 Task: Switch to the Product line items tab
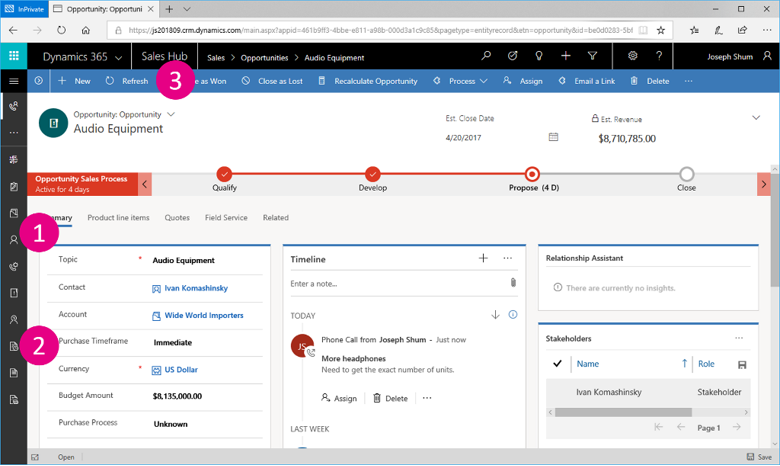[118, 217]
